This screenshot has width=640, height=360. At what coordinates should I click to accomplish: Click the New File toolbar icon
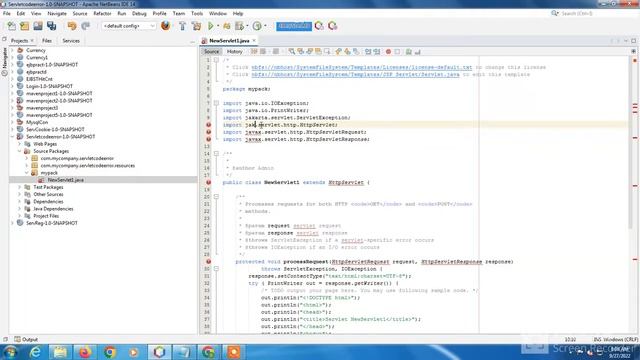tap(11, 26)
